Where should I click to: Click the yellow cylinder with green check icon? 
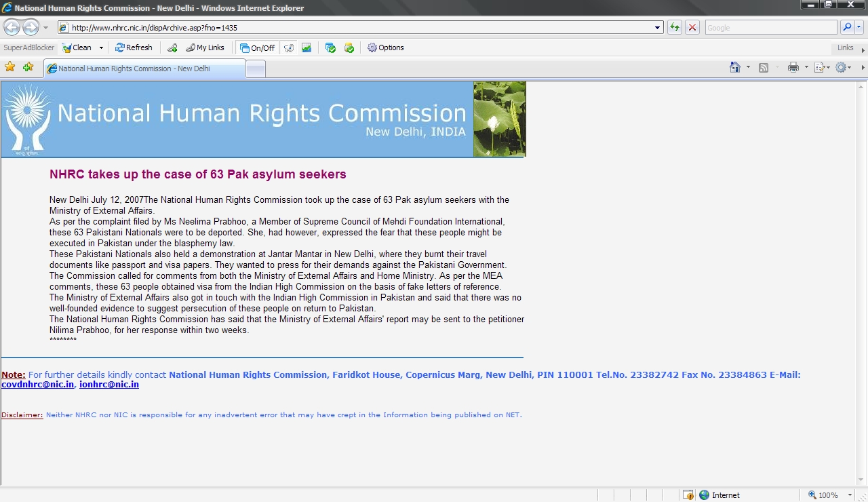[349, 47]
